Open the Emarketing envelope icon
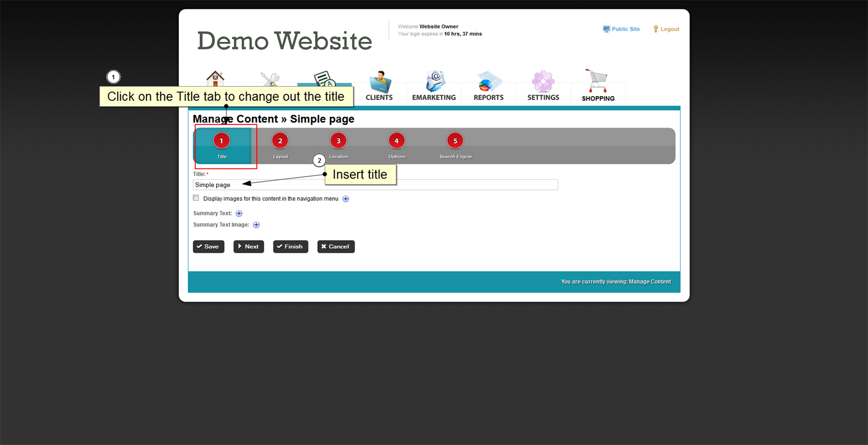The height and width of the screenshot is (445, 868). (435, 82)
